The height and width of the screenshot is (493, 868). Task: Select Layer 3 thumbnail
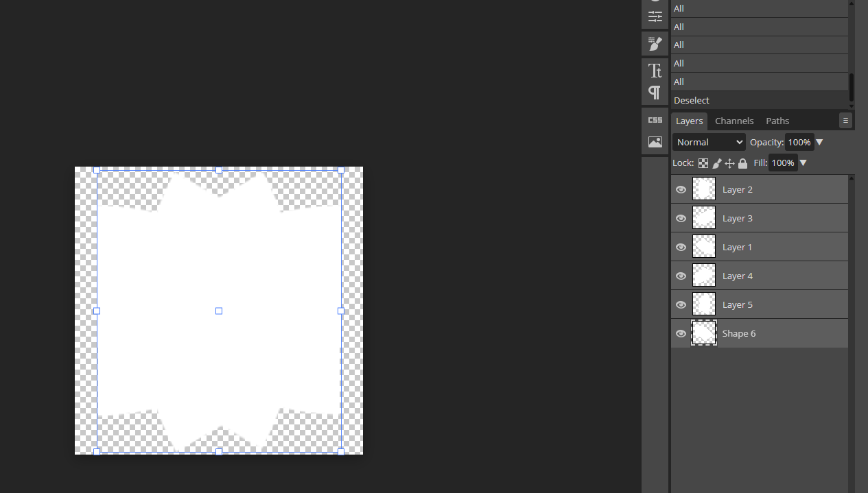(x=704, y=218)
